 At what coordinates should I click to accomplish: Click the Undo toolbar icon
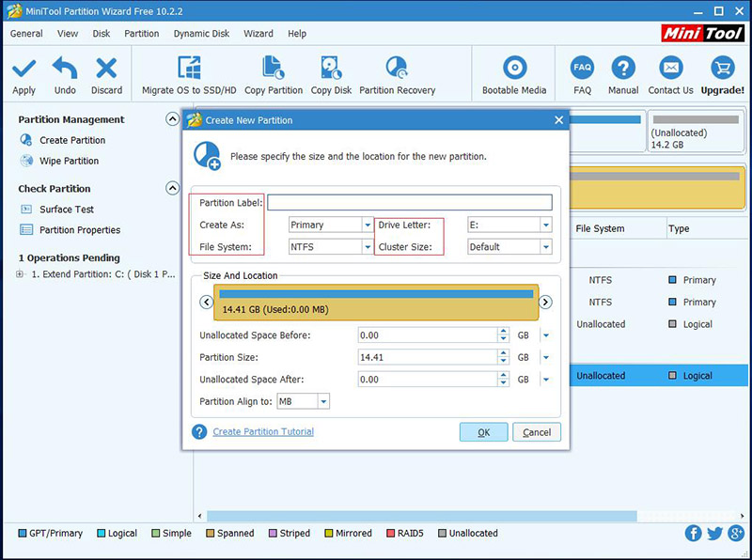[65, 69]
